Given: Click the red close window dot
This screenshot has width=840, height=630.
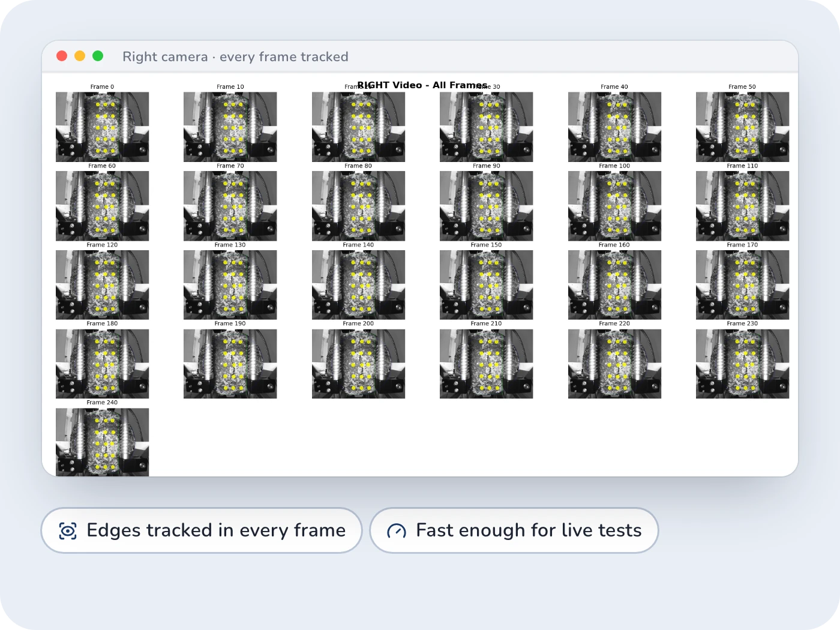Looking at the screenshot, I should coord(62,56).
